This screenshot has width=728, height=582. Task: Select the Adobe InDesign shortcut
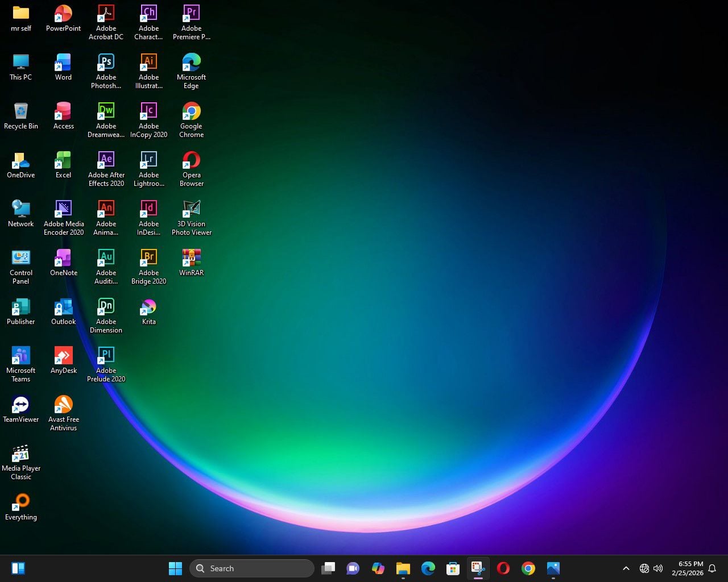tap(148, 218)
